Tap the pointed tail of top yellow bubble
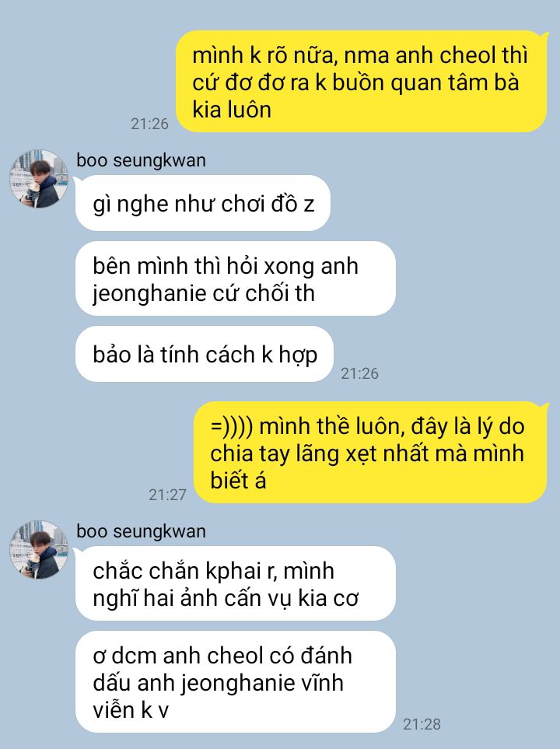 (543, 35)
